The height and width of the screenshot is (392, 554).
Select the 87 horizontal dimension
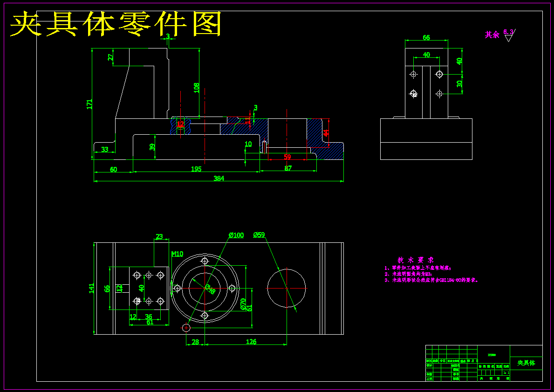[288, 168]
